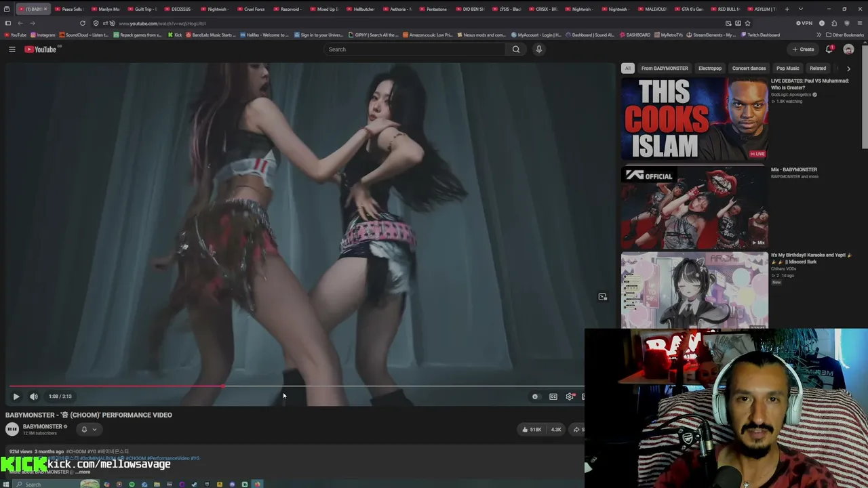Click the Create button
The height and width of the screenshot is (488, 868).
[x=803, y=49]
